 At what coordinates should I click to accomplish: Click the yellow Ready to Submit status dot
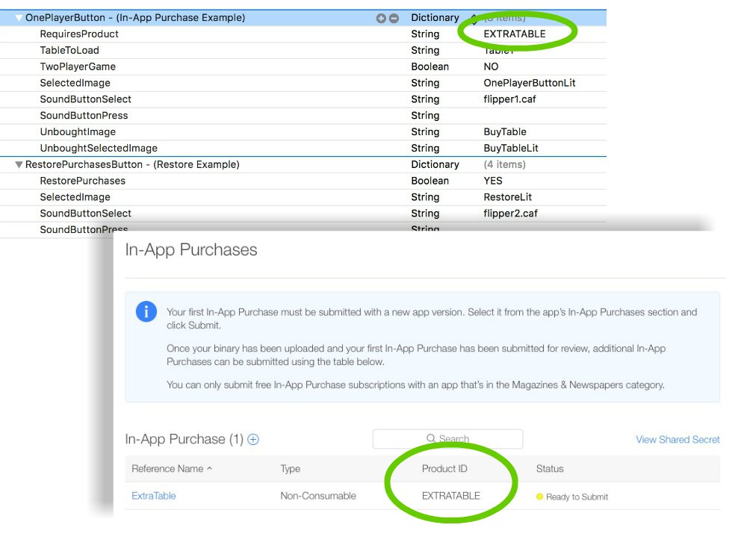pos(539,497)
